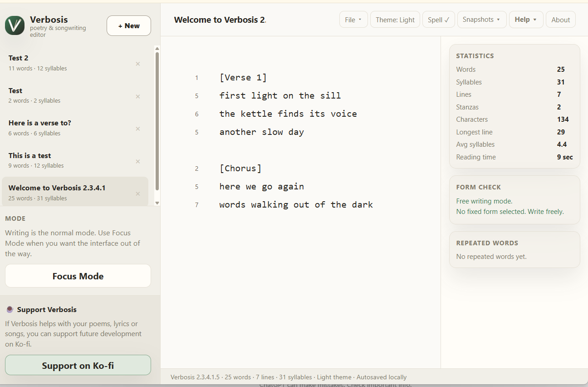Viewport: 588px width, 387px height.
Task: Click the Reading time statistic row
Action: tap(514, 157)
